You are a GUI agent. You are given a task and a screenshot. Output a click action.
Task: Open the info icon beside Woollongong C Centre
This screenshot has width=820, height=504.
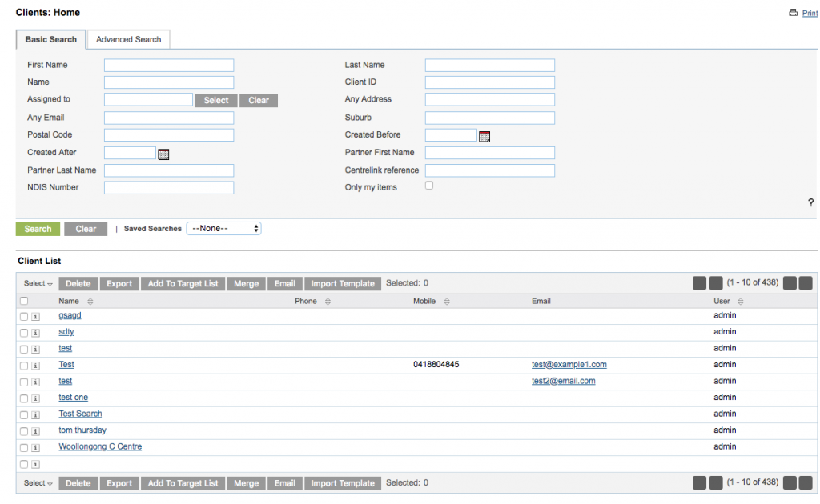35,447
